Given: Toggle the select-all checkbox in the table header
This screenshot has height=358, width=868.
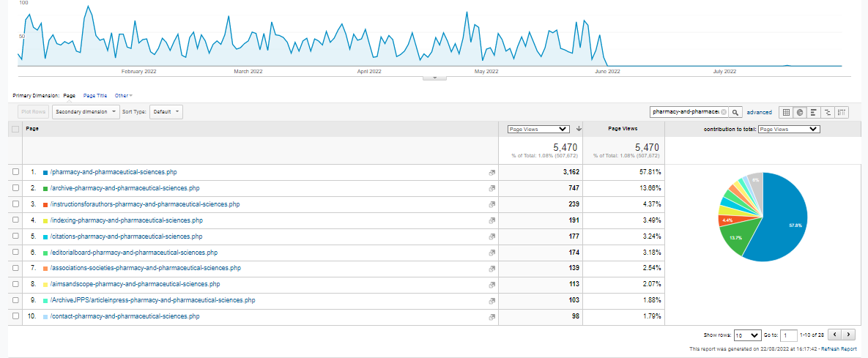Looking at the screenshot, I should (15, 129).
